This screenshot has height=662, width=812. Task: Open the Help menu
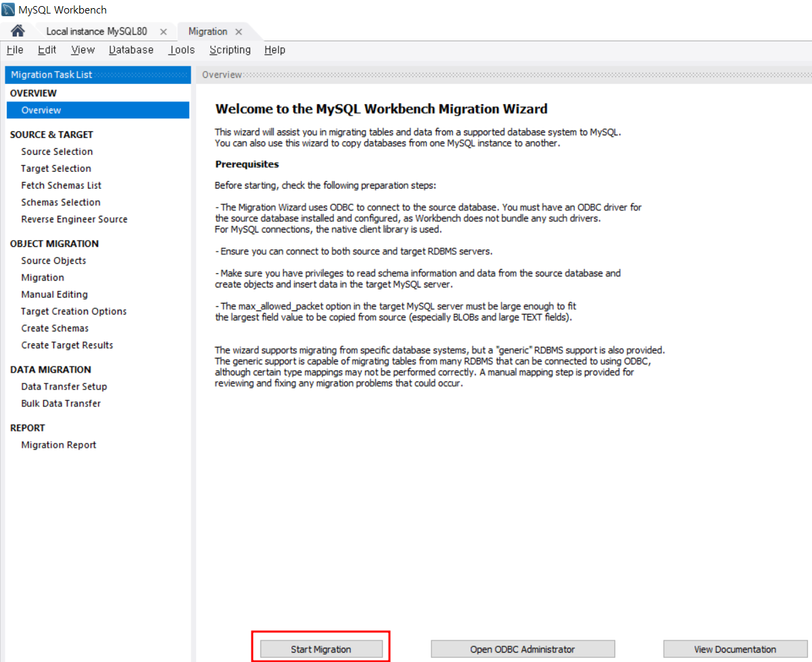coord(274,50)
